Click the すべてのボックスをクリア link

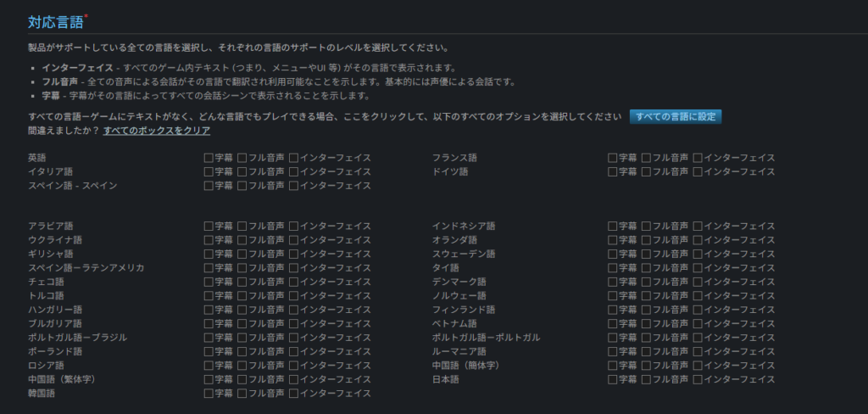coord(157,131)
